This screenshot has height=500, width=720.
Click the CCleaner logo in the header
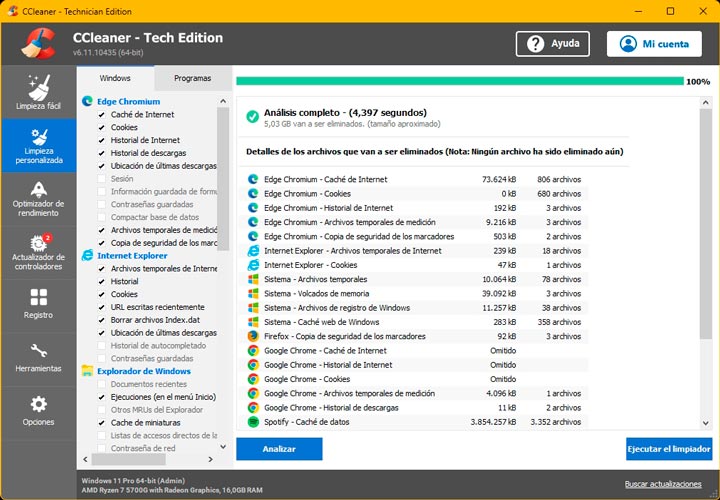pyautogui.click(x=38, y=44)
